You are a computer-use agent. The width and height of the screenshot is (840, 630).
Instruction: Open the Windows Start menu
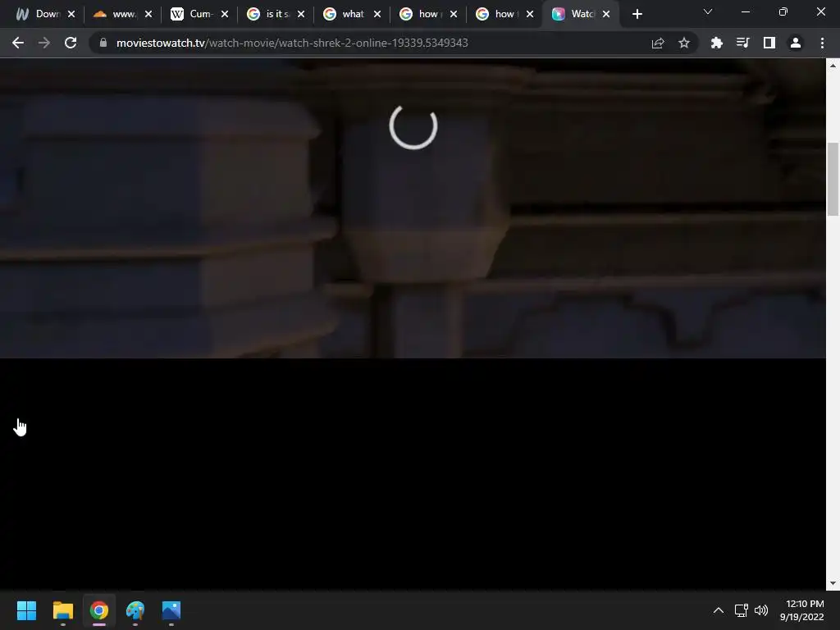point(26,610)
